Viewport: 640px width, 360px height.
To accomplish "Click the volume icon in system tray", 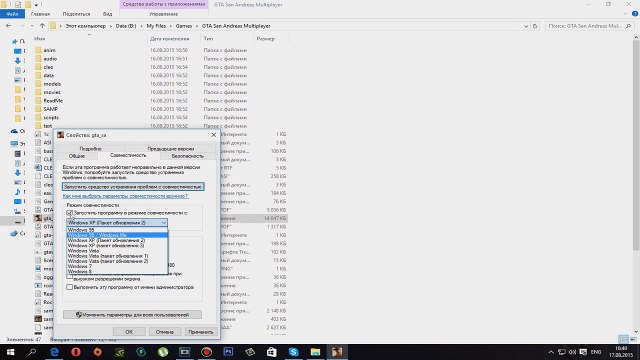I will coord(572,352).
